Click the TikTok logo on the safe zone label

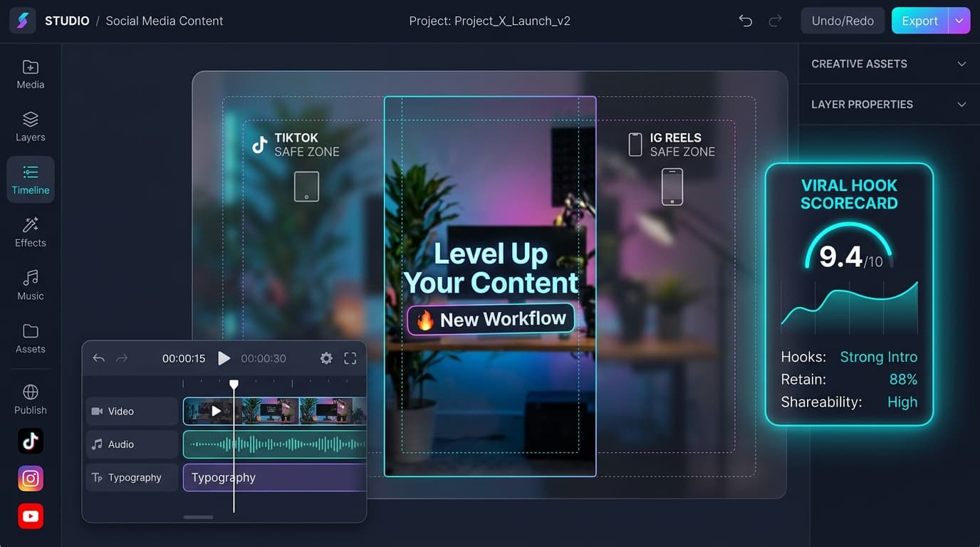click(259, 145)
